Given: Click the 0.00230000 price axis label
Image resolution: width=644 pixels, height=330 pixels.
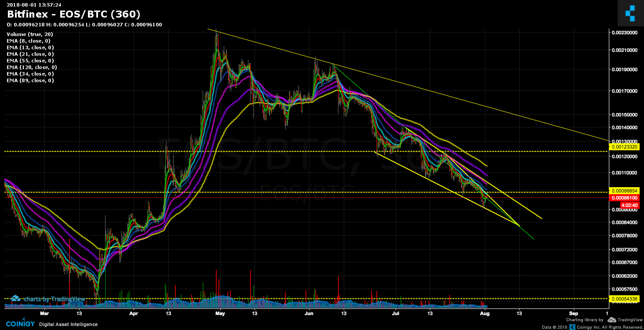Looking at the screenshot, I should pyautogui.click(x=624, y=33).
